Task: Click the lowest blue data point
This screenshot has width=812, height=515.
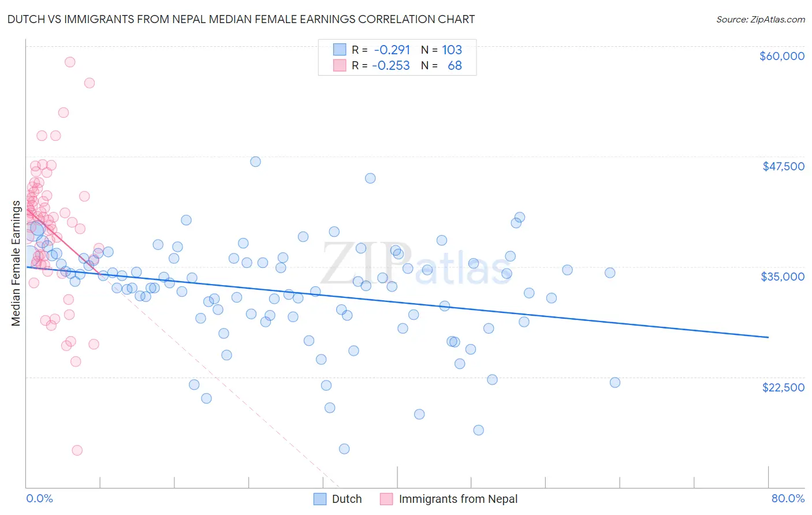Action: [x=344, y=449]
